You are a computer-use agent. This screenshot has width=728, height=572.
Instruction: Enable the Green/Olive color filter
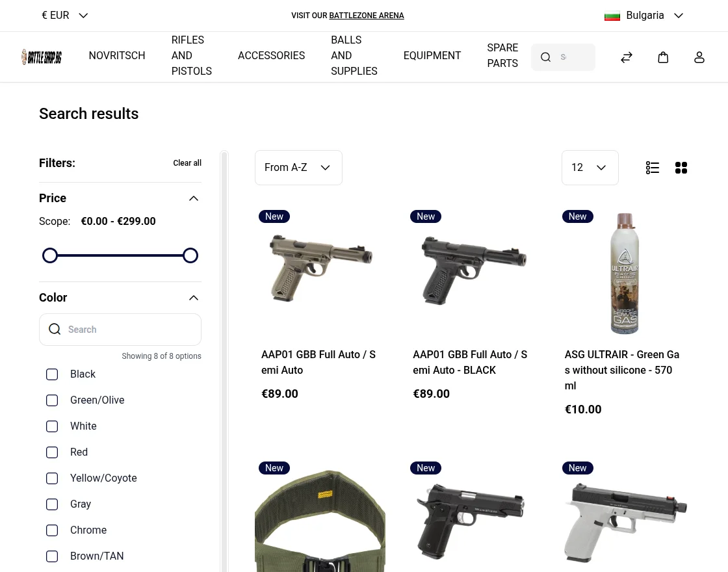52,400
